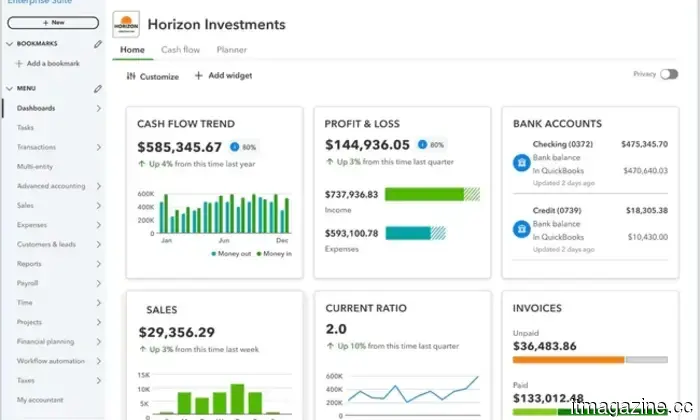Click the green Income progress bar
Image resolution: width=700 pixels, height=420 pixels.
pos(424,194)
